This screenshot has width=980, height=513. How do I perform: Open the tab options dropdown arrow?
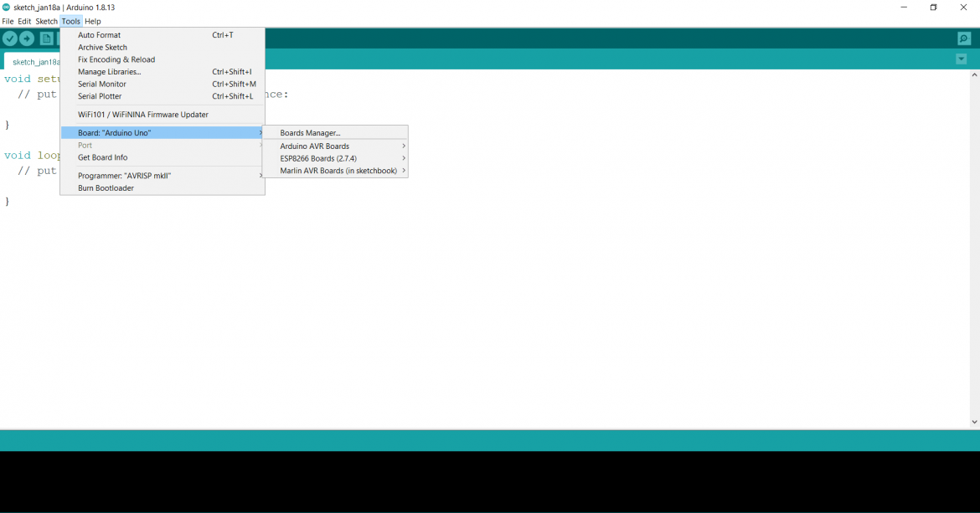tap(961, 59)
